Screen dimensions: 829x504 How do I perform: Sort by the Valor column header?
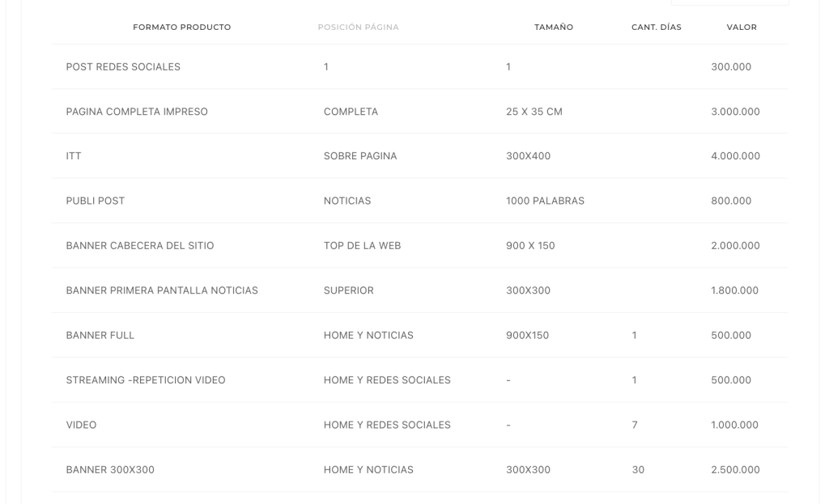click(742, 28)
